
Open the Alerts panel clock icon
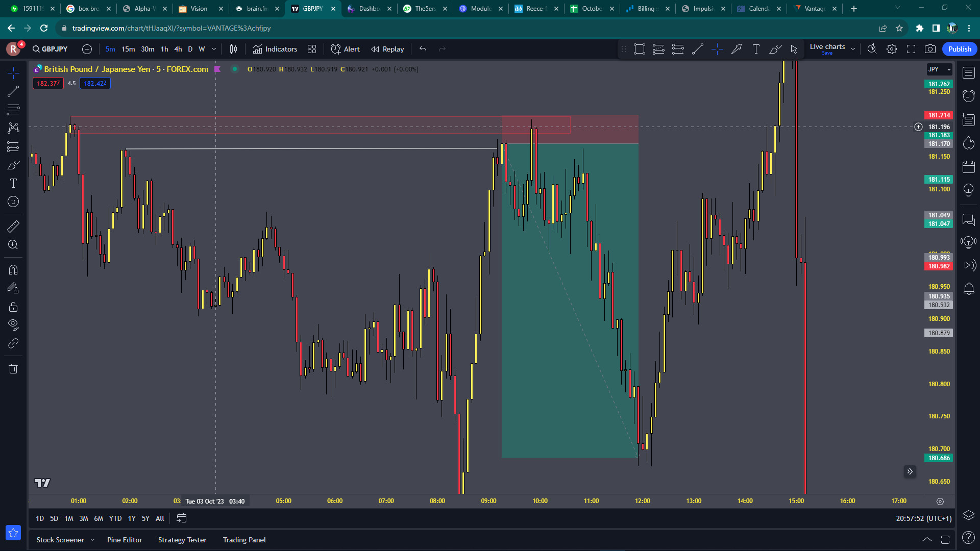coord(968,96)
